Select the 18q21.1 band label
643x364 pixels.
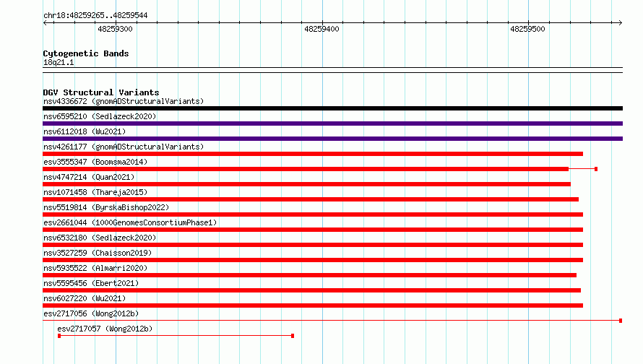coord(59,62)
